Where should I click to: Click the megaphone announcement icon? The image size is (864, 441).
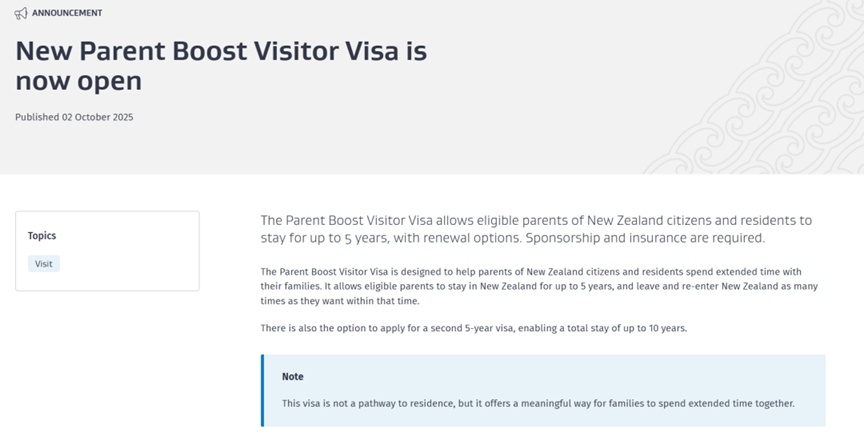point(22,14)
